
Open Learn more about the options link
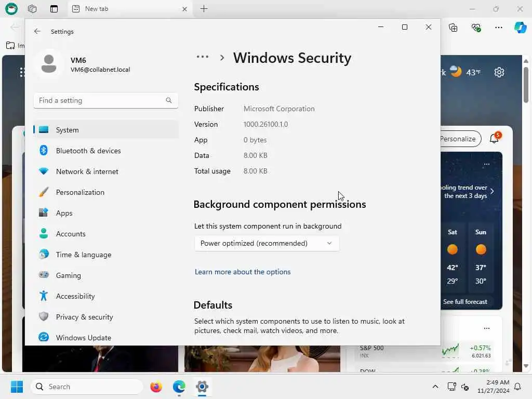click(243, 272)
